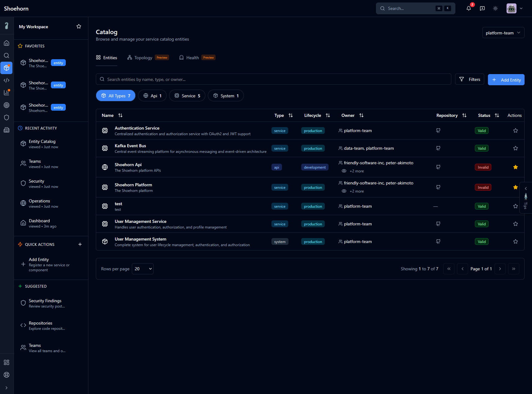
Task: Click the entity search input field
Action: point(273,79)
